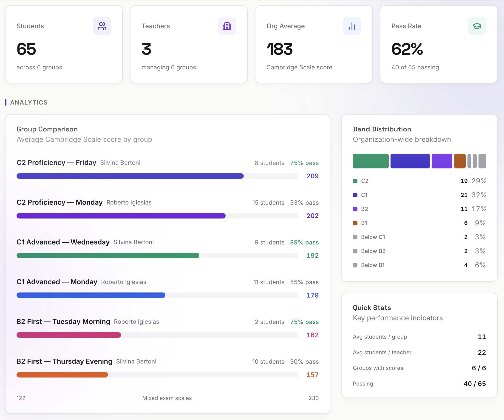Click the Org Average bar chart icon
Screen dimensions: 504x420
click(x=352, y=26)
